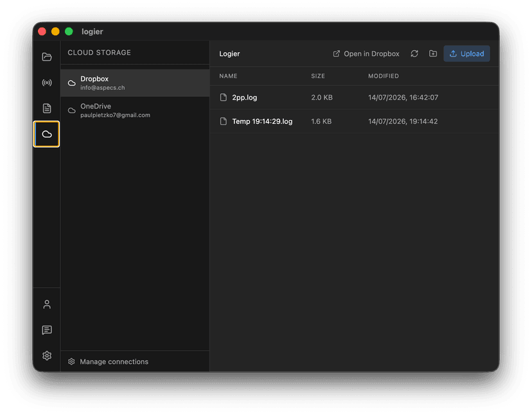Viewport: 532px width, 415px height.
Task: Click the Dropbox cloud icon
Action: pyautogui.click(x=71, y=83)
